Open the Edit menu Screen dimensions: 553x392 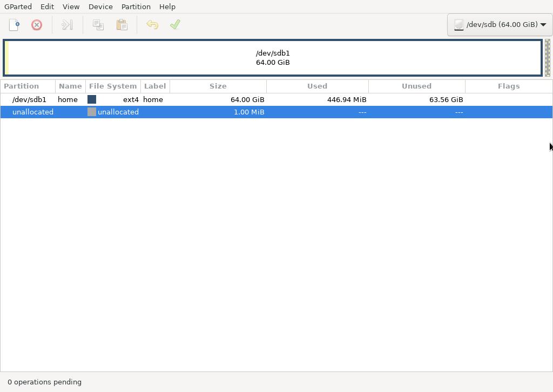48,6
